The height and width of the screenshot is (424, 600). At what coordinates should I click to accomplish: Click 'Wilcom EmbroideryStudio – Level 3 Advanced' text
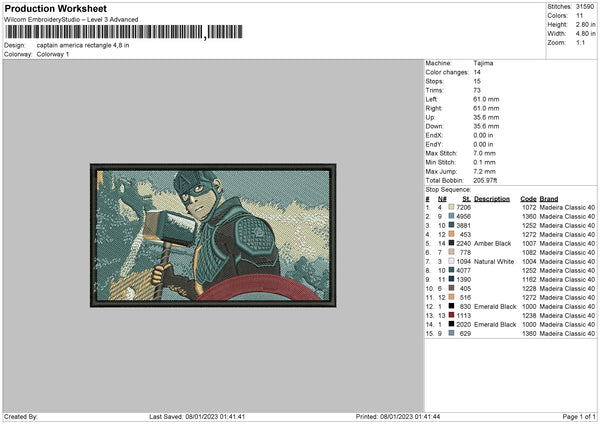[71, 20]
